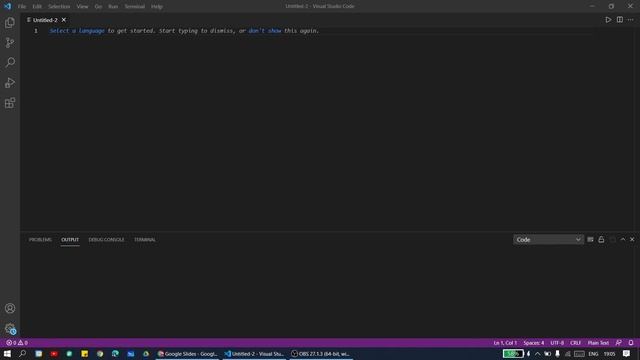The height and width of the screenshot is (360, 640).
Task: Open the Manage gear icon
Action: pyautogui.click(x=10, y=328)
